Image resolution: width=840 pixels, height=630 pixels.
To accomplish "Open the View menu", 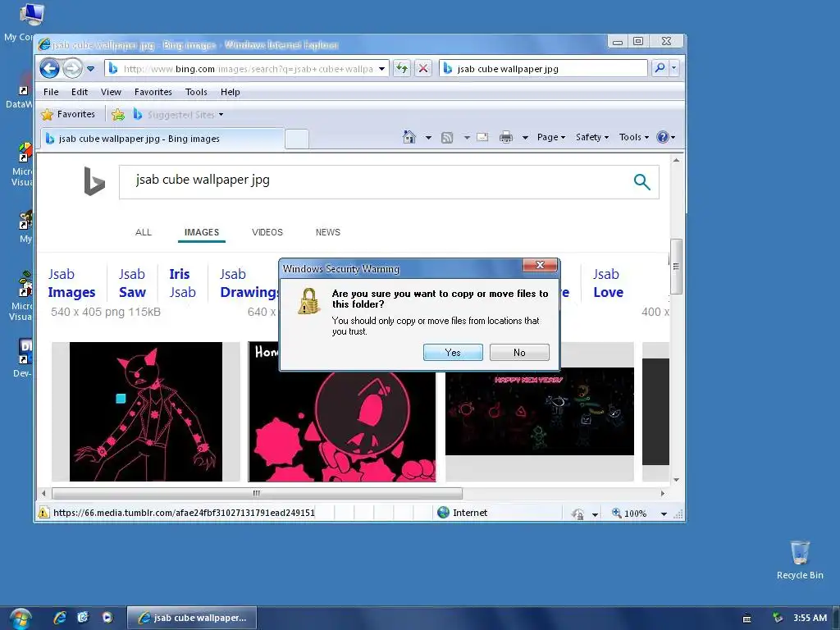I will 111,92.
